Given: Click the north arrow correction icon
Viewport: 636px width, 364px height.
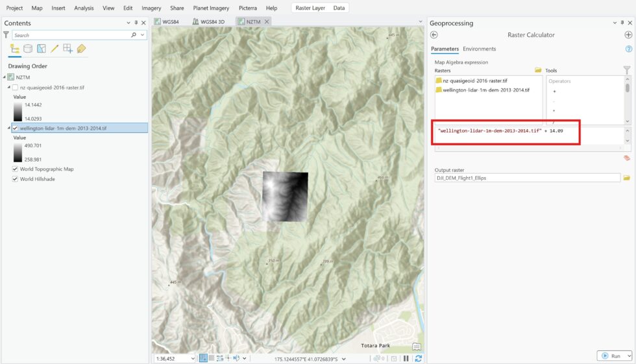Looking at the screenshot, I should 236,358.
